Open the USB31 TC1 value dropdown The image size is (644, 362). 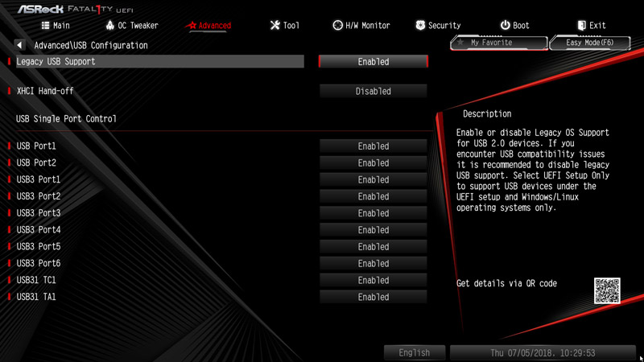(374, 280)
